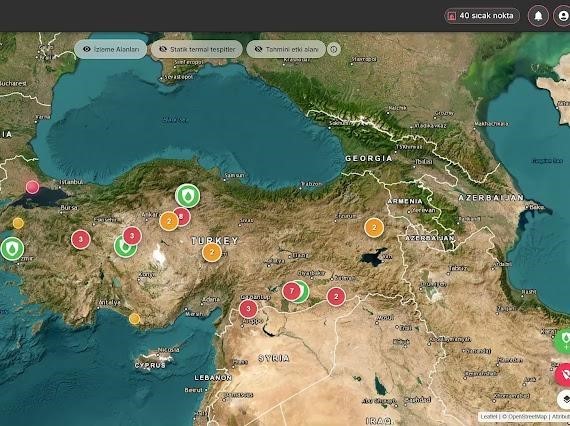The width and height of the screenshot is (570, 426).
Task: Select the pink hotspot dot west of Istanbul
Action: click(32, 187)
